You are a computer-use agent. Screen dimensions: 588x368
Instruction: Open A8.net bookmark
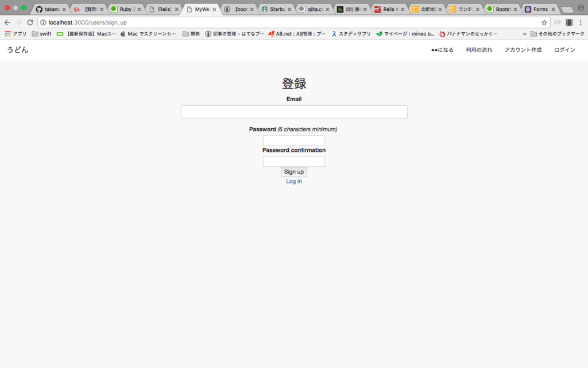pos(297,34)
